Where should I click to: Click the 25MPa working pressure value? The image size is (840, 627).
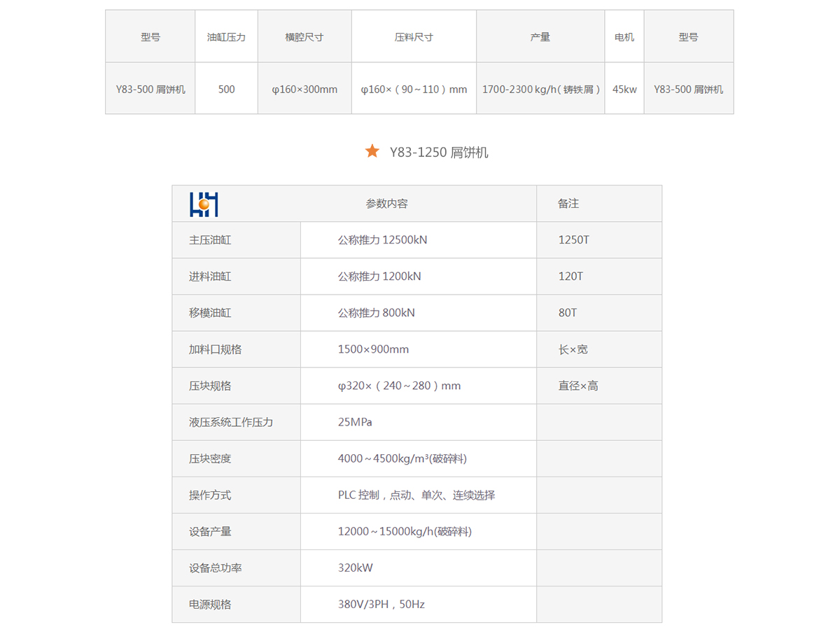[354, 422]
